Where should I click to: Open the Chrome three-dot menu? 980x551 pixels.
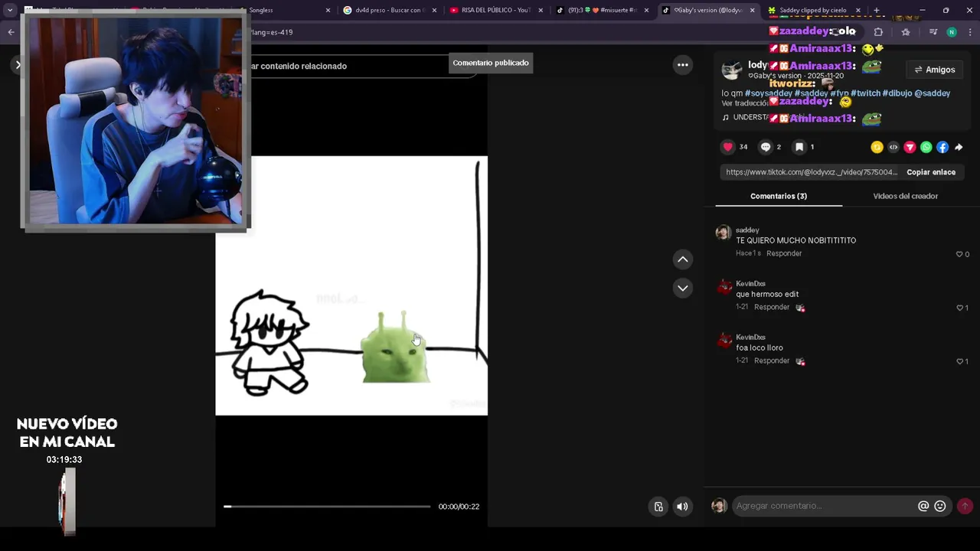(971, 32)
